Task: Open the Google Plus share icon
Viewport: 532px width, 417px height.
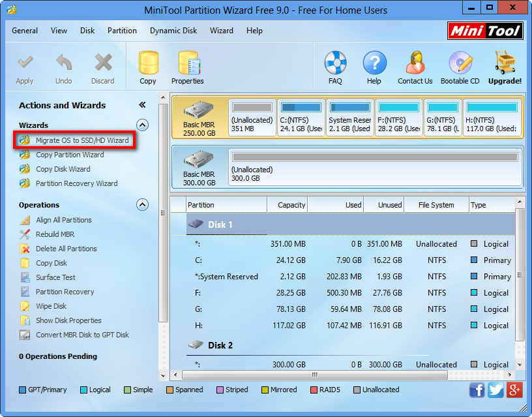Action: [x=514, y=390]
